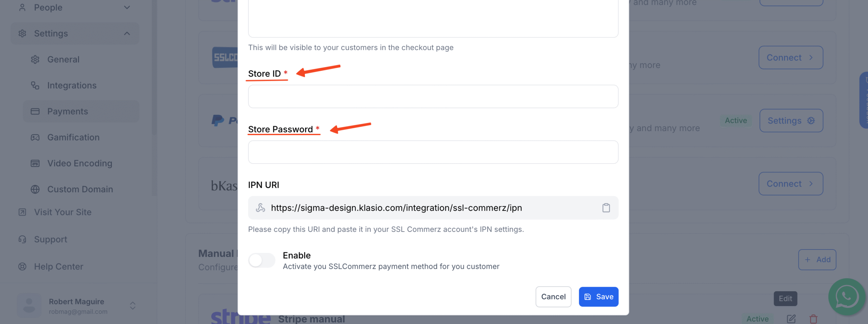This screenshot has height=324, width=868.
Task: Expand the People section chevron
Action: click(127, 7)
